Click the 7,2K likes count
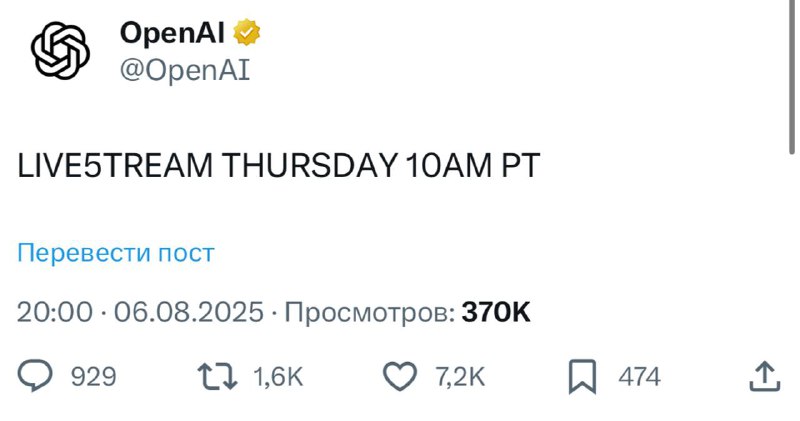 click(x=460, y=377)
